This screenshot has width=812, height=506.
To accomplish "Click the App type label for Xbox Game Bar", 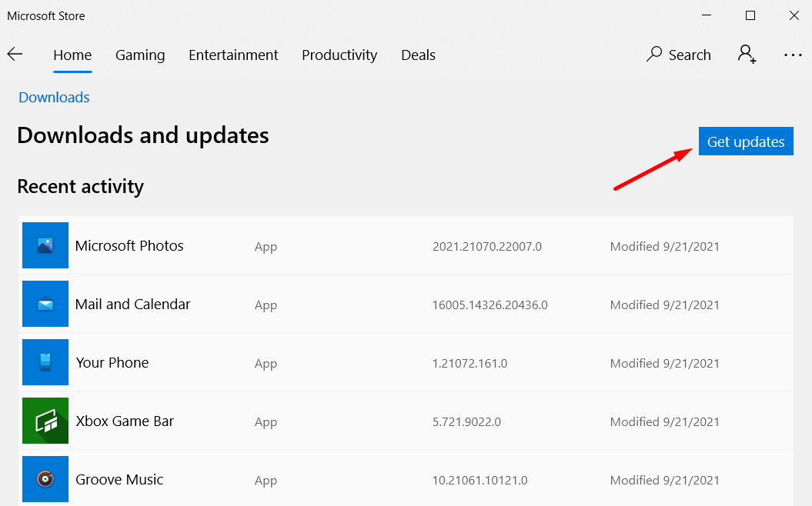I will click(266, 423).
